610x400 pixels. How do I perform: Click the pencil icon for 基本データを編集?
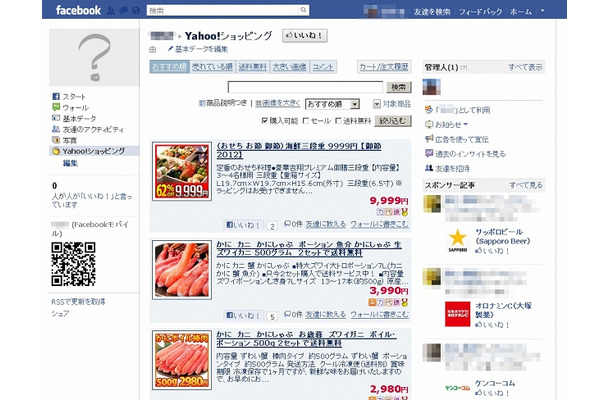(170, 49)
